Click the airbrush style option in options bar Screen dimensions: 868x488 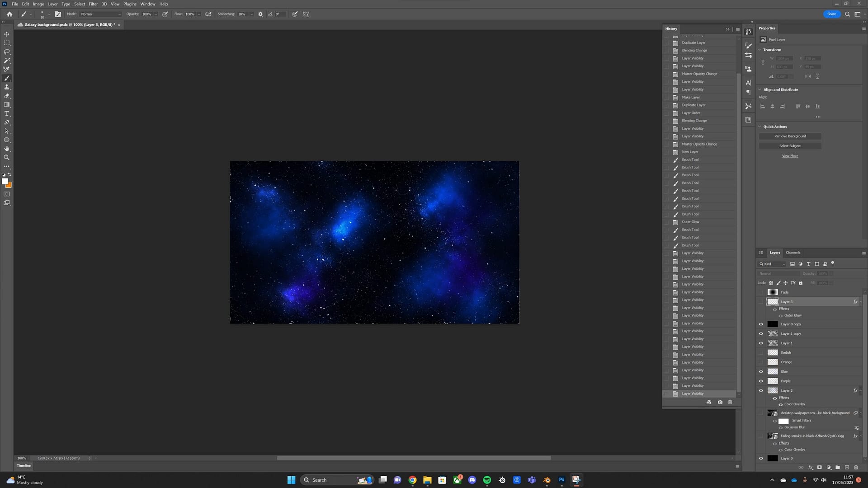tap(208, 14)
